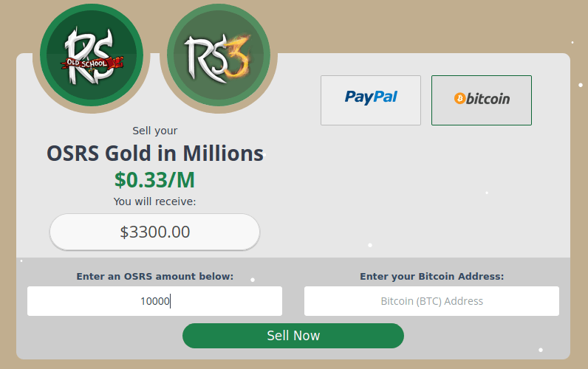Choose PayPal as the payout method
Image resolution: width=588 pixels, height=369 pixels.
point(371,100)
